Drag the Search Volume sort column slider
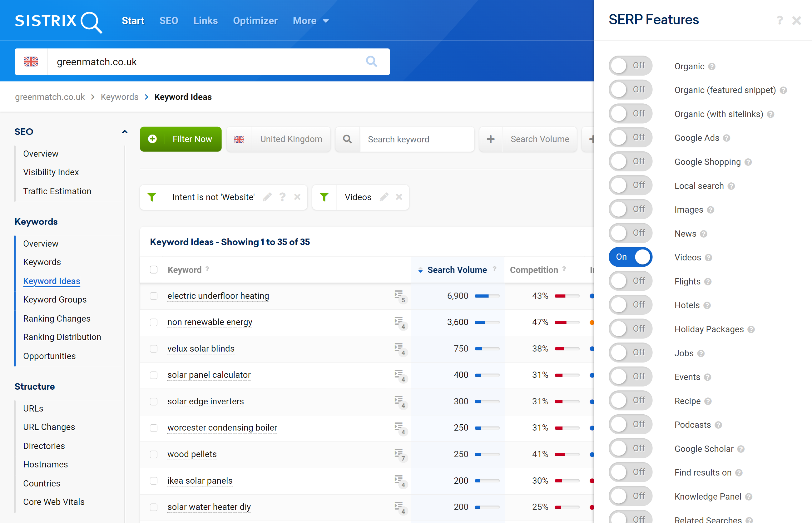 420,270
